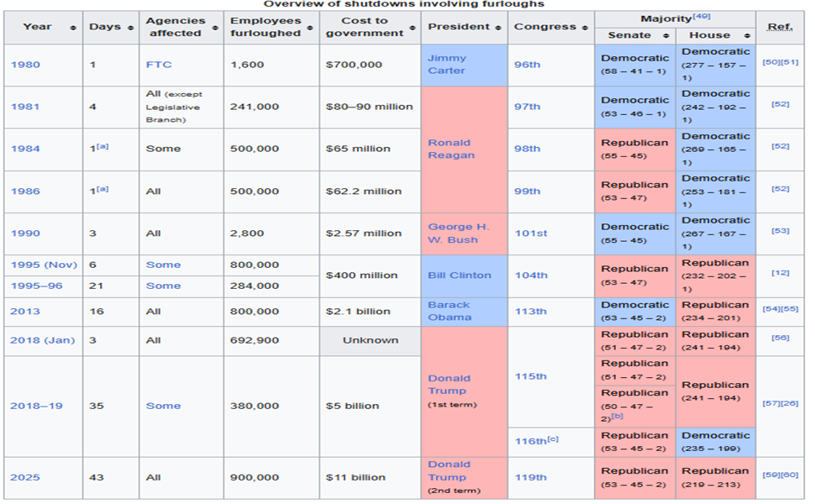The width and height of the screenshot is (815, 504).
Task: Open citation 49 beside Majority header
Action: [700, 16]
